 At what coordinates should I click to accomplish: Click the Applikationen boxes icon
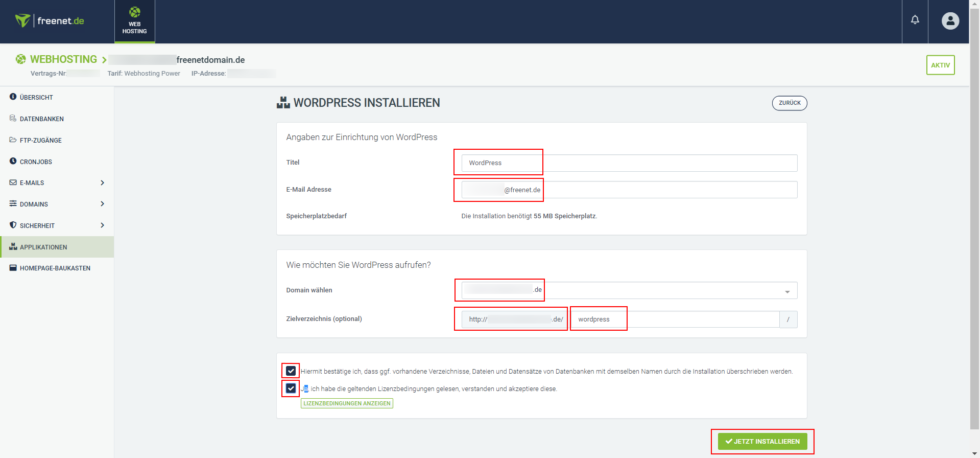point(13,246)
